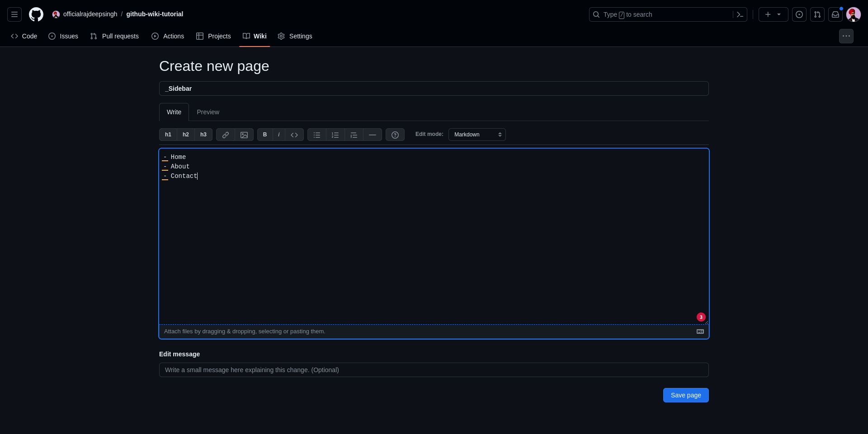868x434 pixels.
Task: Open notifications inbox icon
Action: click(x=835, y=14)
